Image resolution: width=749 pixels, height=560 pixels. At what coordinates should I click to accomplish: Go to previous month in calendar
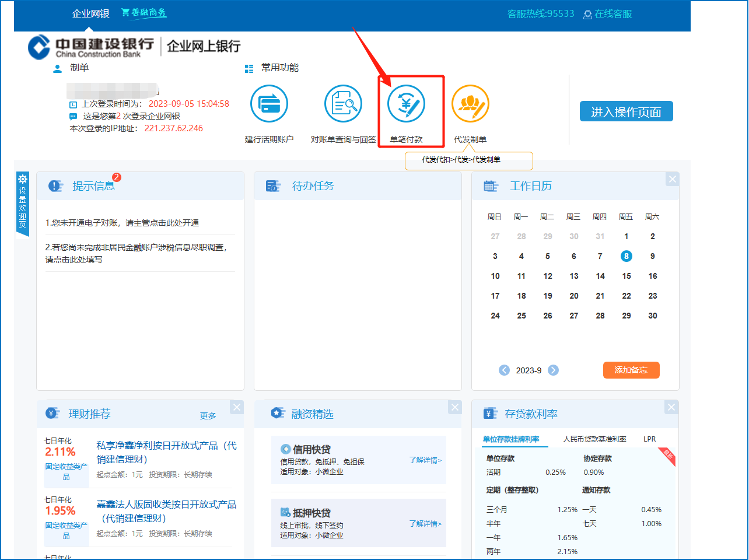(x=504, y=370)
